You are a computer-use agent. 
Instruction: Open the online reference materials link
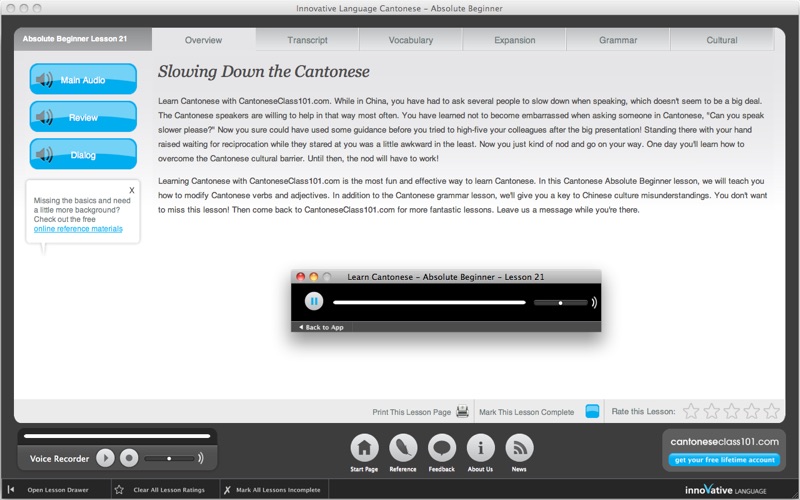coord(78,229)
